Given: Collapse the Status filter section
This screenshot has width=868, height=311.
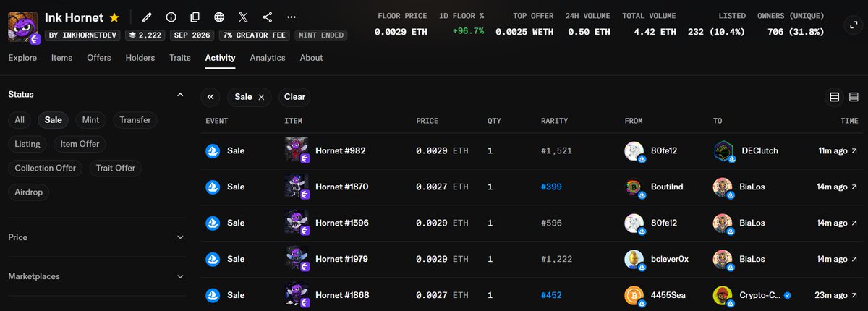Looking at the screenshot, I should pos(180,95).
